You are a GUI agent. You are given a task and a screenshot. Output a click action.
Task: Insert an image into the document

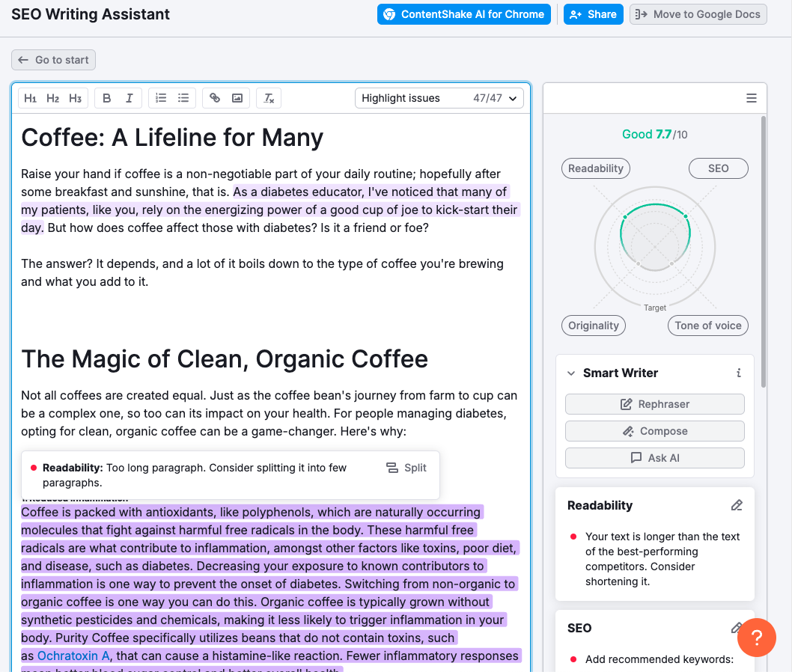(237, 98)
